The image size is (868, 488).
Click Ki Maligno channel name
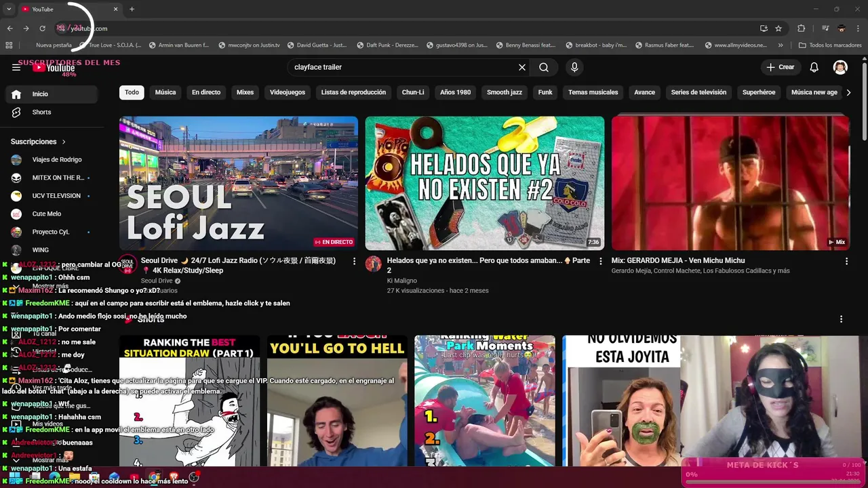tap(401, 280)
